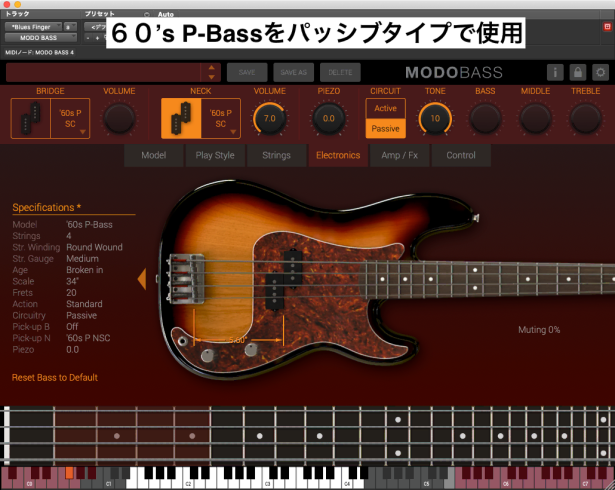Open bridge pickup '60s P SC dropdown

[x=70, y=118]
